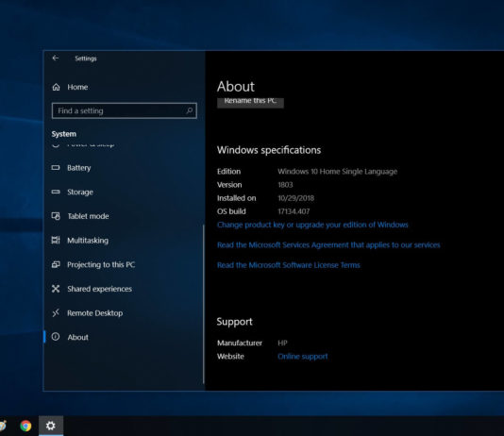Open Home in Settings sidebar
The image size is (504, 436).
pos(77,87)
